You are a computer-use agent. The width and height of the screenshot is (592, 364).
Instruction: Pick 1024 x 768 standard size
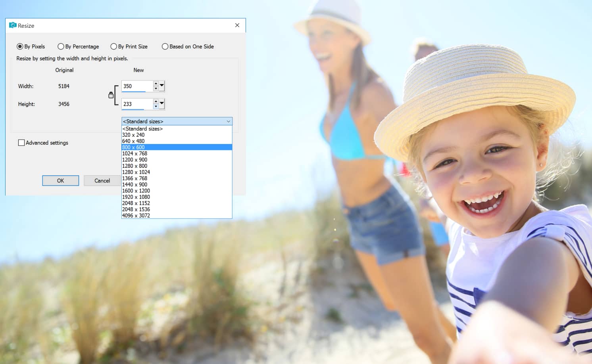tap(177, 153)
